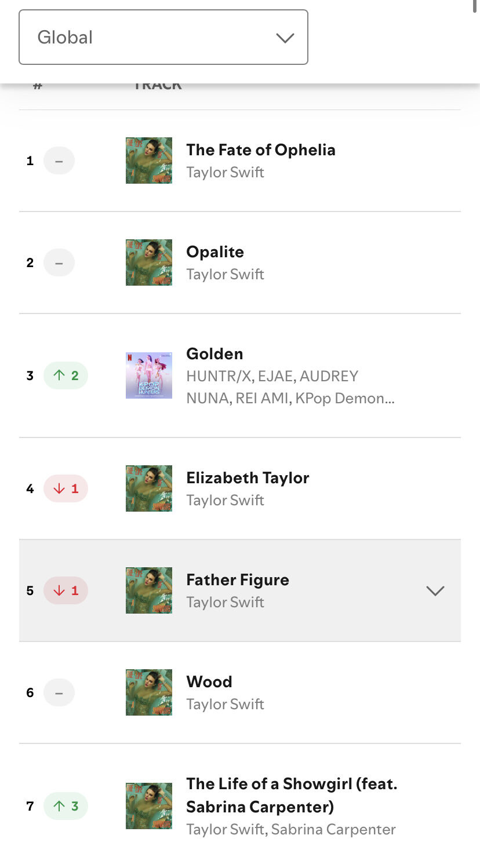Click the no-change dash badge for Opalite
This screenshot has width=480, height=868.
pyautogui.click(x=59, y=262)
